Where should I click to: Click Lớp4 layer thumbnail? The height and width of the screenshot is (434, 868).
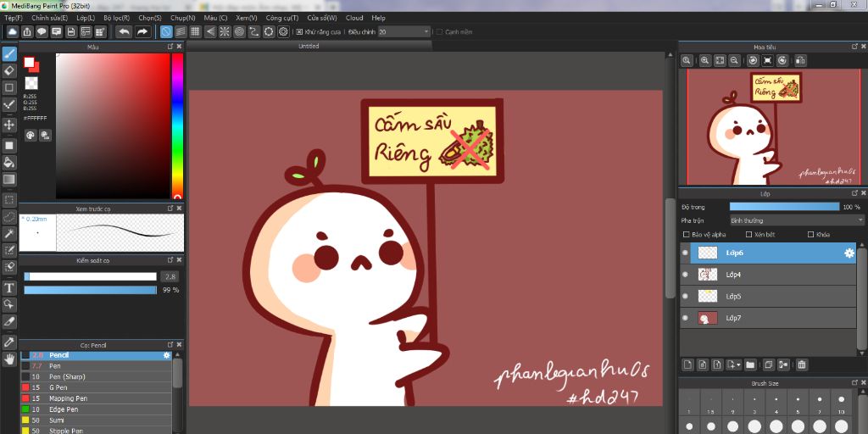click(708, 275)
